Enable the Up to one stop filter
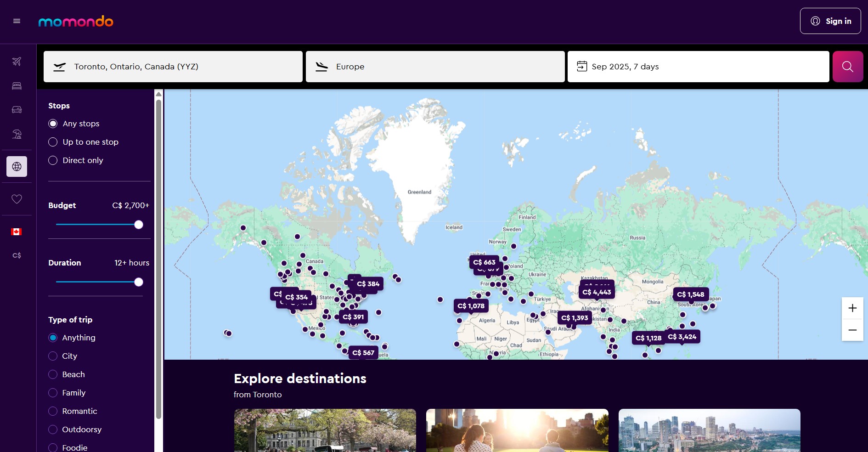The image size is (868, 452). 52,142
